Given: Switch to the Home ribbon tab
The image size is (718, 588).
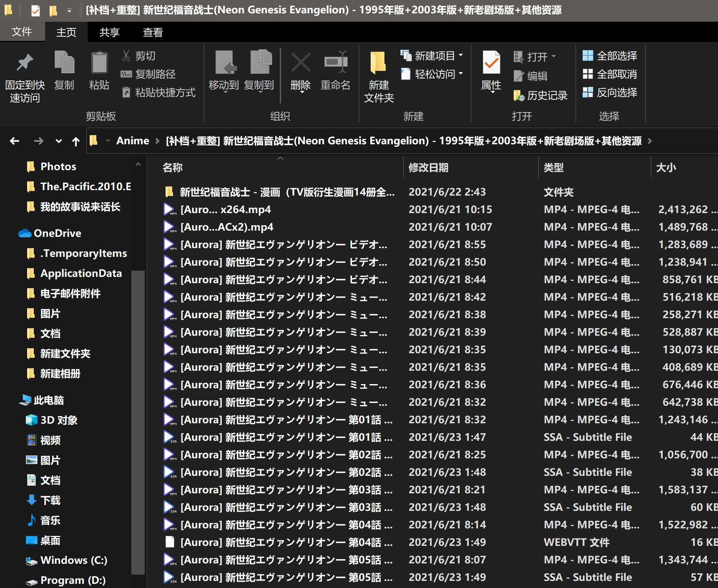Looking at the screenshot, I should 66,32.
